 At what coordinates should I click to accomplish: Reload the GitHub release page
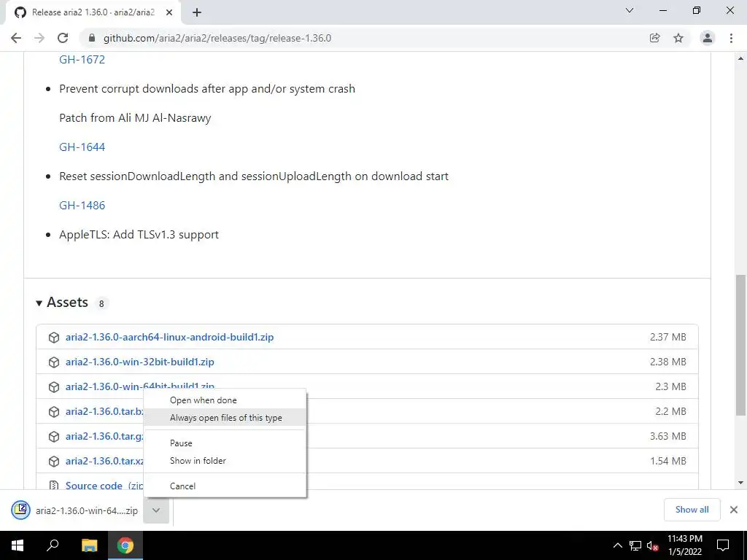point(63,38)
